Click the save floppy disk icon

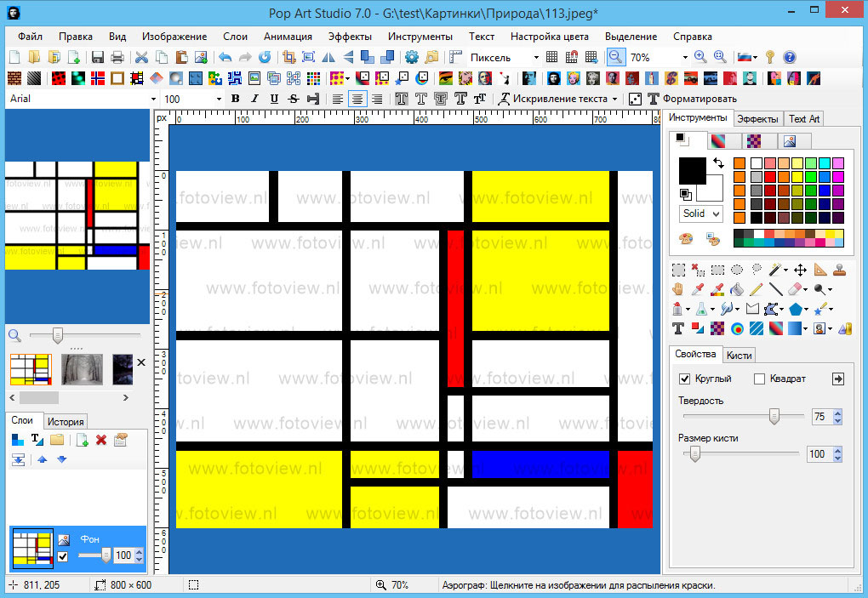[x=97, y=57]
